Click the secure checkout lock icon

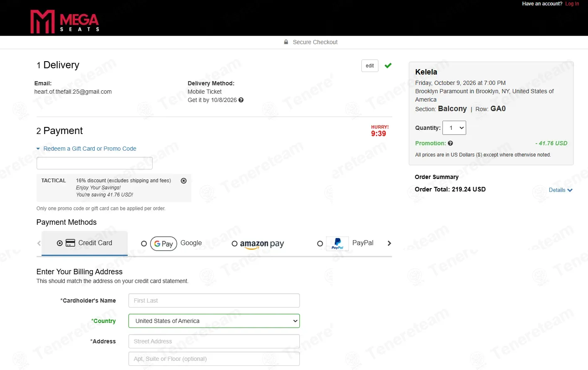coord(286,42)
